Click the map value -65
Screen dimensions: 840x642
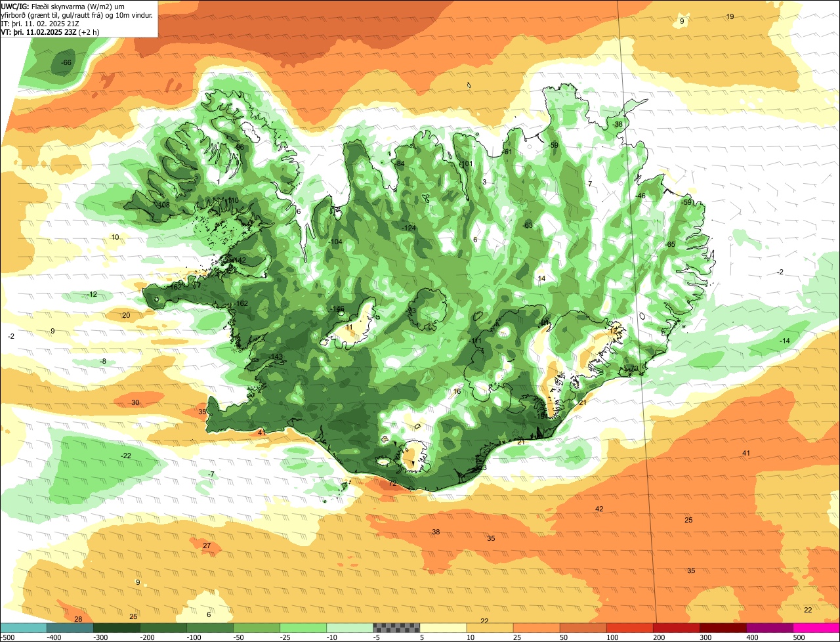click(x=670, y=244)
